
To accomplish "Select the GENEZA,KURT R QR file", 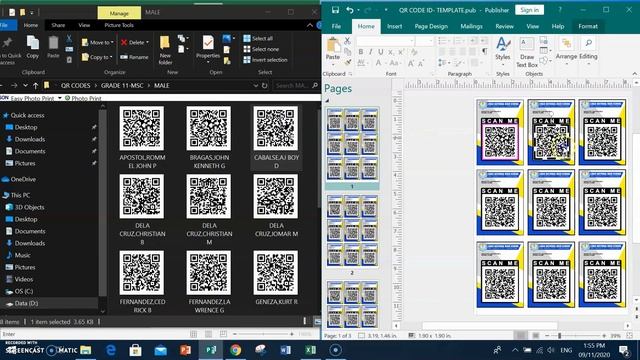I will [x=276, y=278].
